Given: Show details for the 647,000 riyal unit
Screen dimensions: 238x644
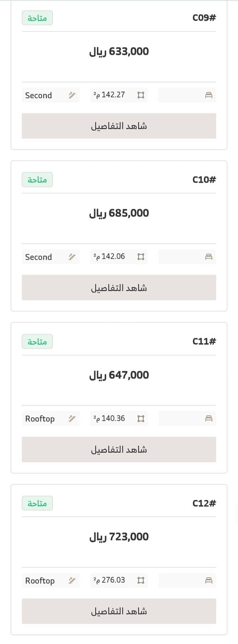Looking at the screenshot, I should point(119,449).
